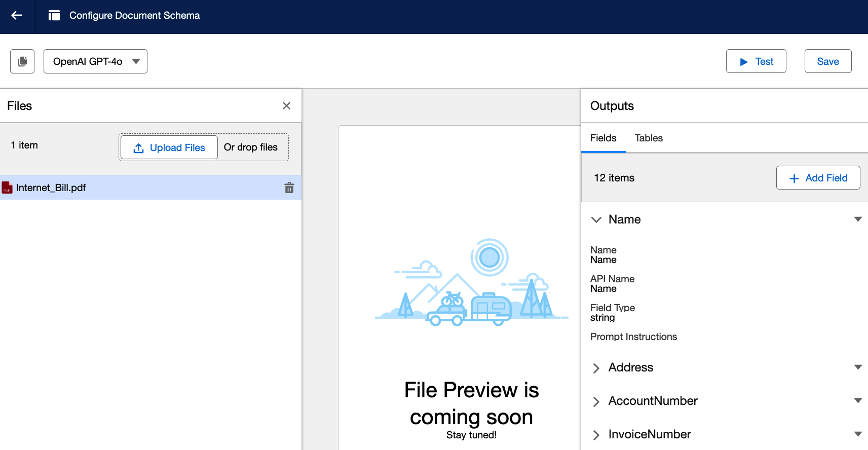Open the InvoiceNumber actions menu arrow
This screenshot has height=450, width=868.
click(858, 434)
